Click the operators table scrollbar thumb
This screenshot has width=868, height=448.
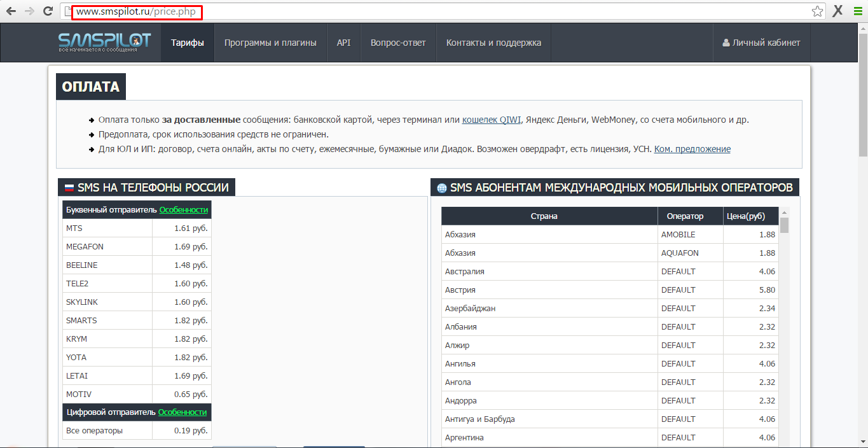(784, 225)
